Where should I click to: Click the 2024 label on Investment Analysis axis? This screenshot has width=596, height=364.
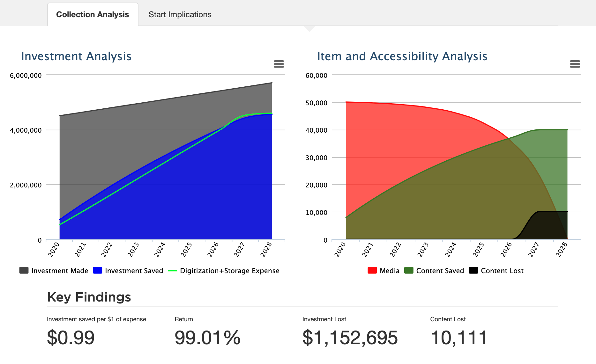160,250
